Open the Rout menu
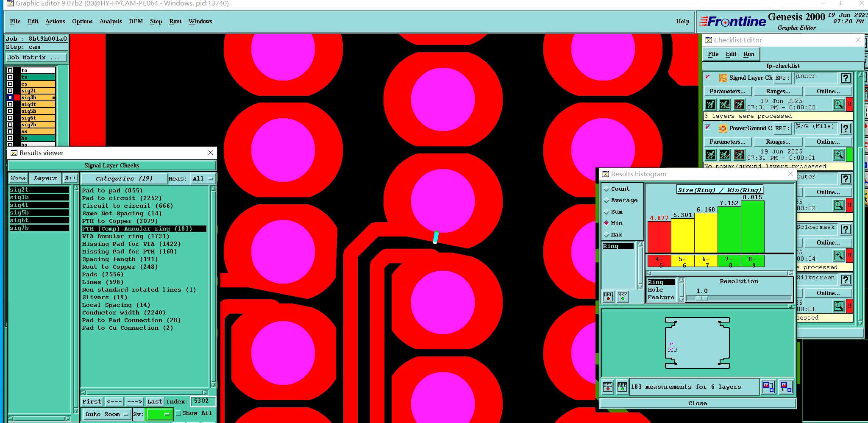 coord(175,22)
